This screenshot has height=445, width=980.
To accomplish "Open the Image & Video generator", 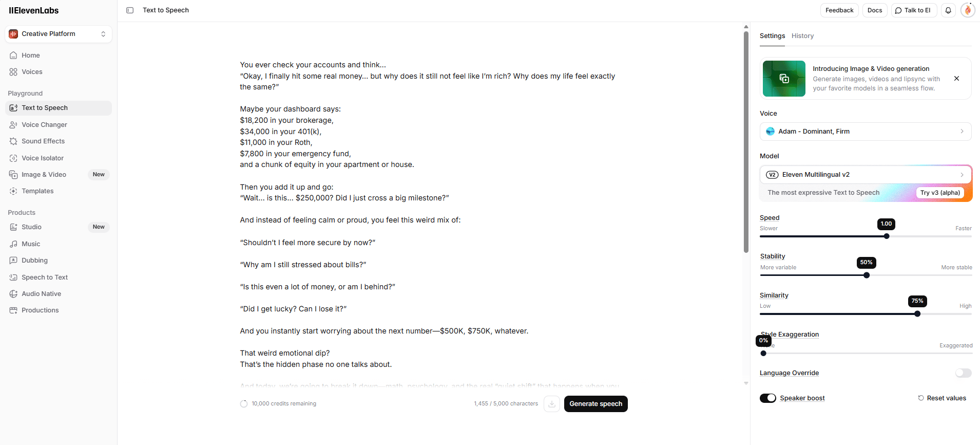I will (43, 174).
